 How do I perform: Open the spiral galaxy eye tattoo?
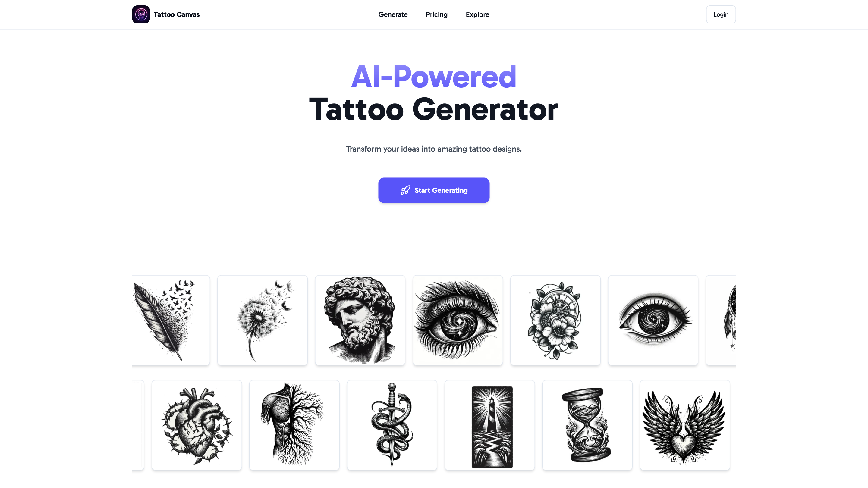tap(653, 320)
